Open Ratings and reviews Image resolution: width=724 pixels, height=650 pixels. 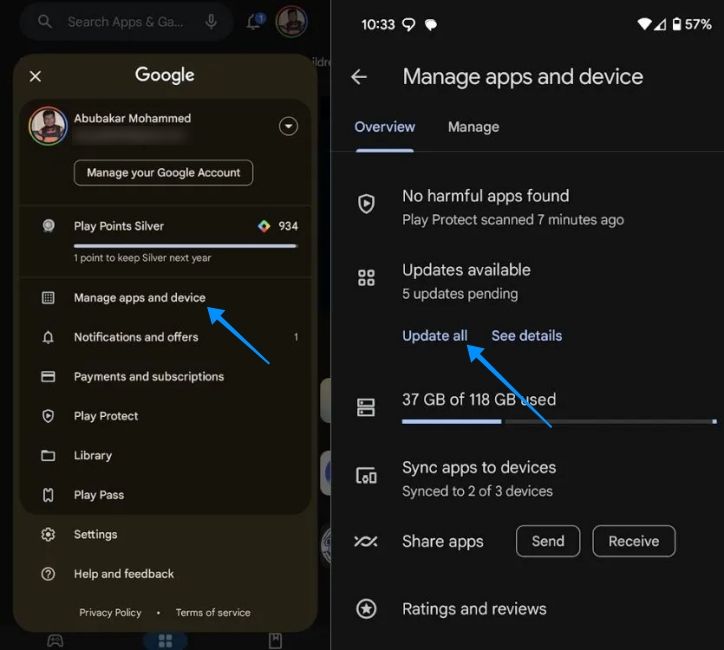[527, 609]
